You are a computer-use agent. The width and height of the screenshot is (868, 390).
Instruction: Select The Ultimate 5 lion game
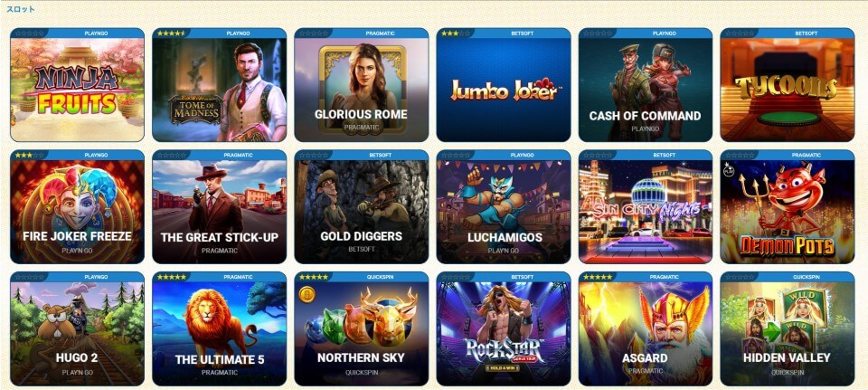click(x=219, y=328)
